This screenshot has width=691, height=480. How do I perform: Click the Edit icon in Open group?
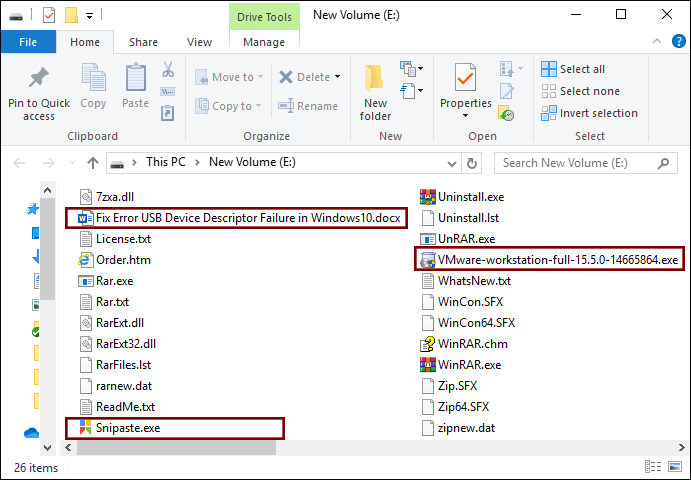pyautogui.click(x=507, y=91)
